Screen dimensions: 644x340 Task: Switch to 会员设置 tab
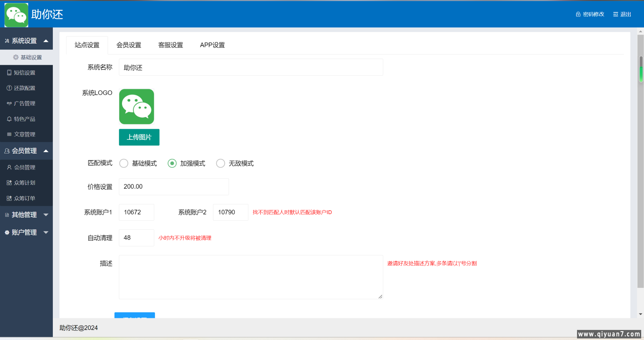(x=129, y=45)
